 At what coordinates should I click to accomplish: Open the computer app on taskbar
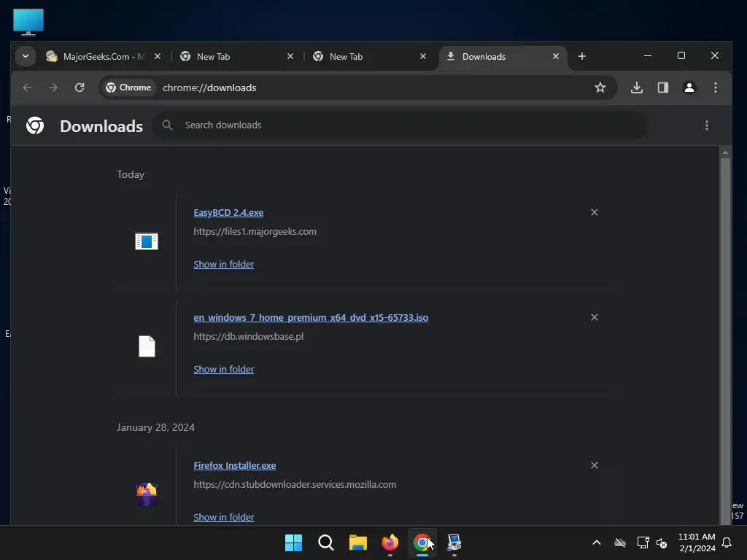(x=454, y=542)
